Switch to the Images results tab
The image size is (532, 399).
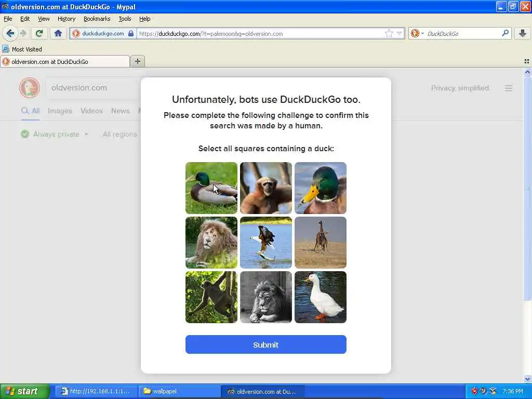pyautogui.click(x=60, y=111)
